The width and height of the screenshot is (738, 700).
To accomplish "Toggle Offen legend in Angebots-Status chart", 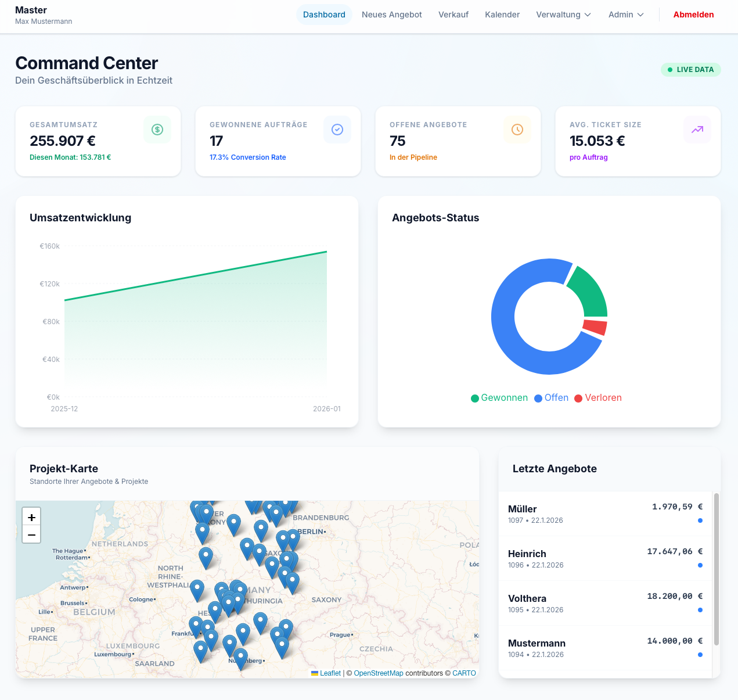I will point(551,398).
